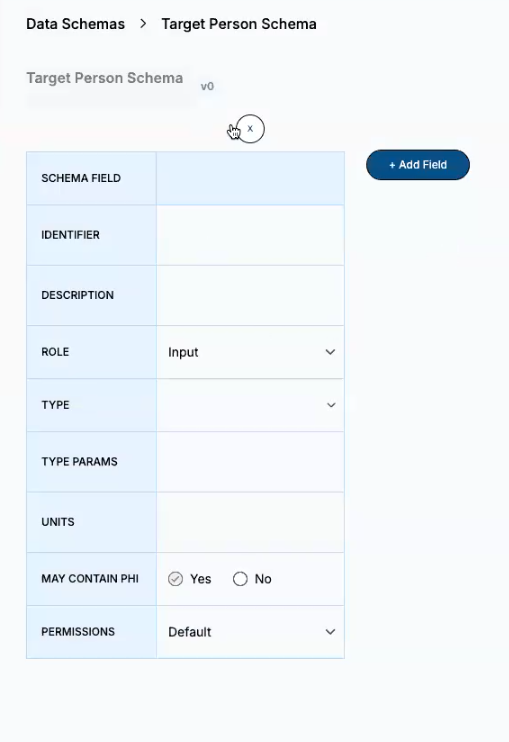Screen dimensions: 509x742
Task: Click the Schema Field header label
Action: tap(81, 178)
